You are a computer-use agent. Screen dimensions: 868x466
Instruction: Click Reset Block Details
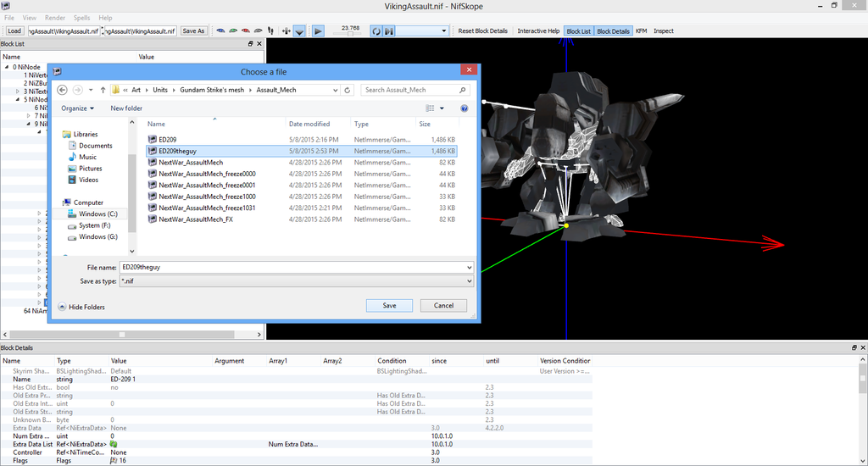482,31
